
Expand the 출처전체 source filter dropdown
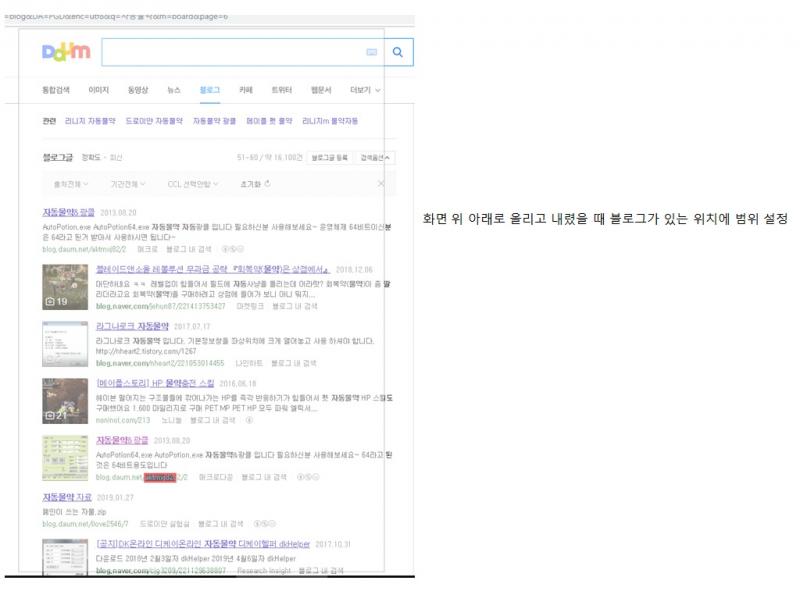coord(71,184)
